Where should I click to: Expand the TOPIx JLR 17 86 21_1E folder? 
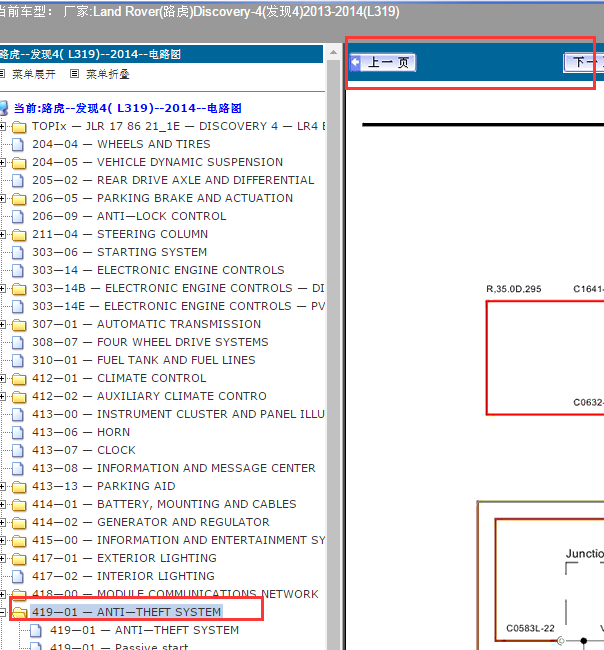click(2, 126)
